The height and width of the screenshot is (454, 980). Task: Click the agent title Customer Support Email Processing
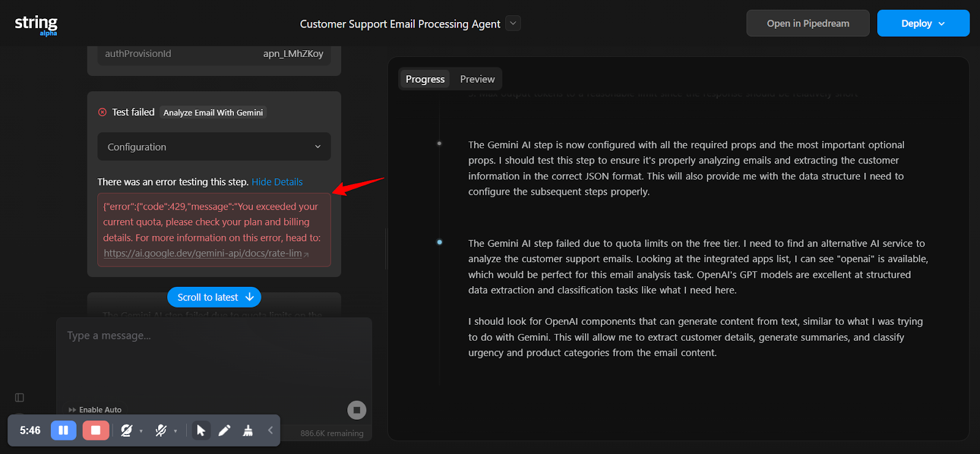tap(400, 24)
